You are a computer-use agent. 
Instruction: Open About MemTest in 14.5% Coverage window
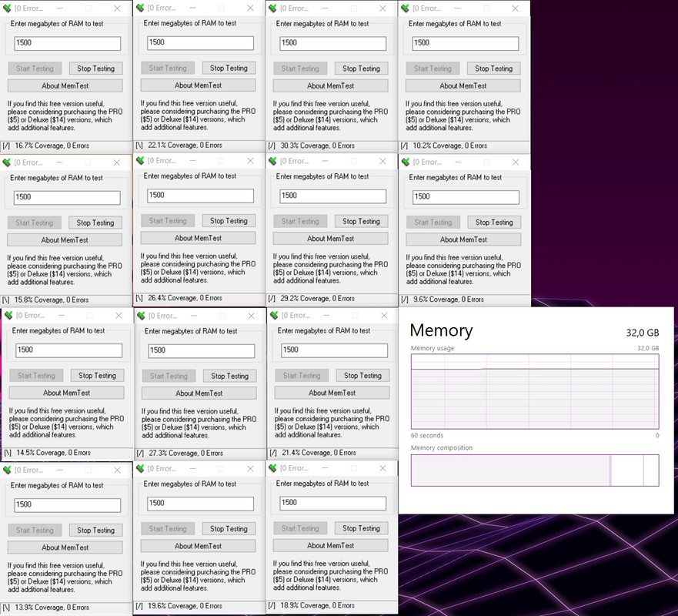[67, 393]
